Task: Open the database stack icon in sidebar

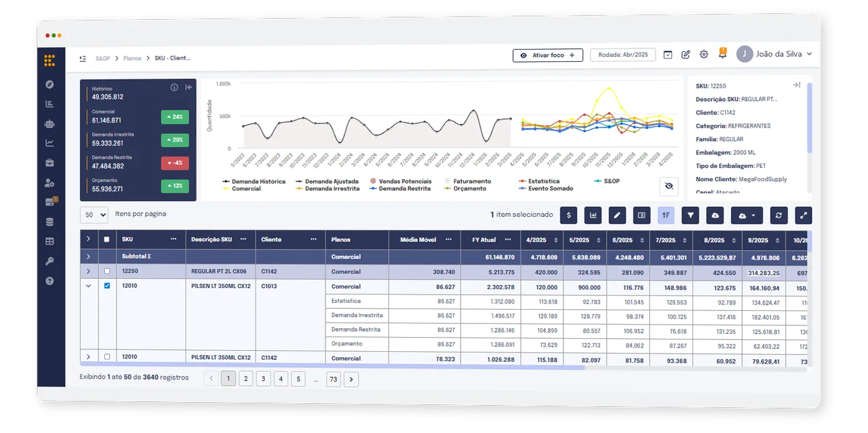Action: 50,222
